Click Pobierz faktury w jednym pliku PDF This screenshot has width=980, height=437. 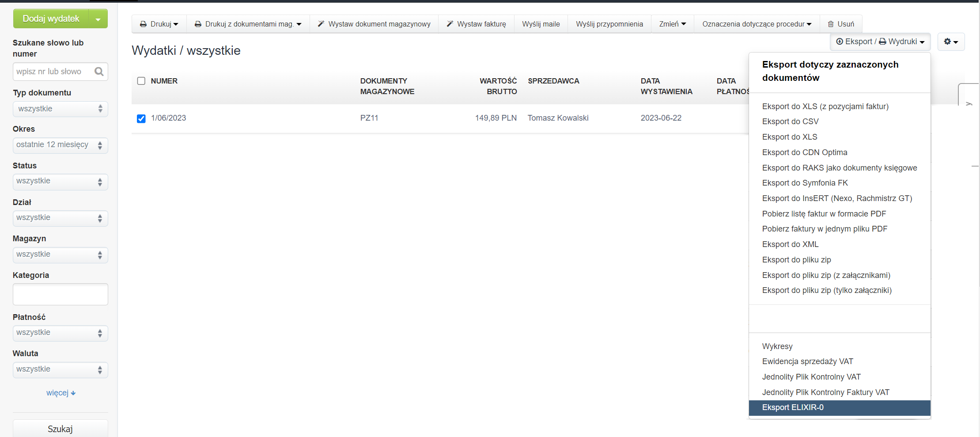[x=825, y=229]
